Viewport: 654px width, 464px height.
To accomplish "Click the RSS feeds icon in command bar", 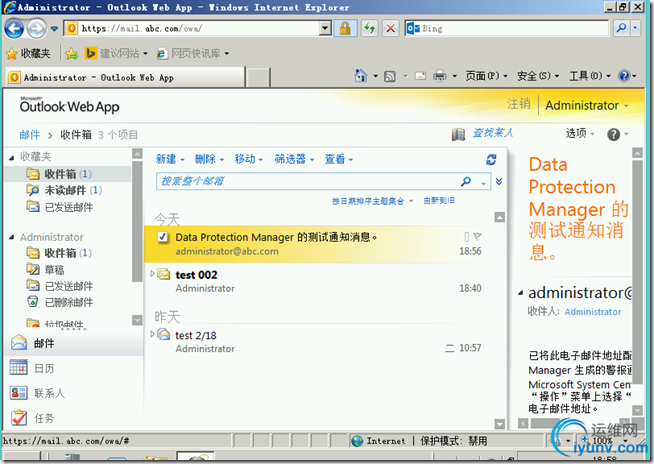I will click(x=390, y=76).
